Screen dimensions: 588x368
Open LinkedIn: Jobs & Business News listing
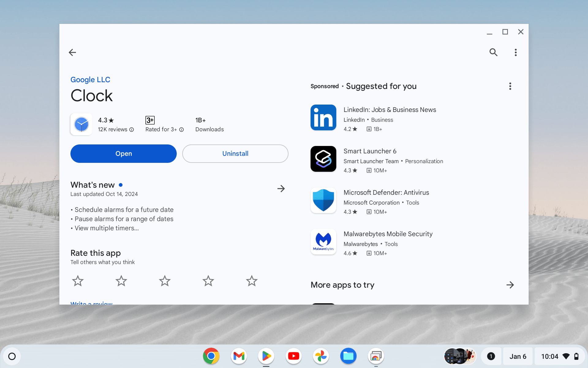click(x=390, y=110)
